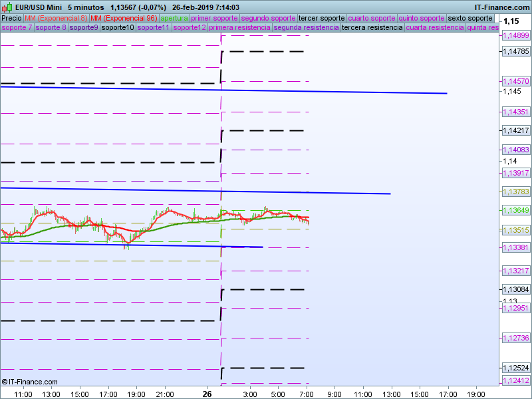Click the 'cuarta resistencia' legend label

tap(434, 28)
